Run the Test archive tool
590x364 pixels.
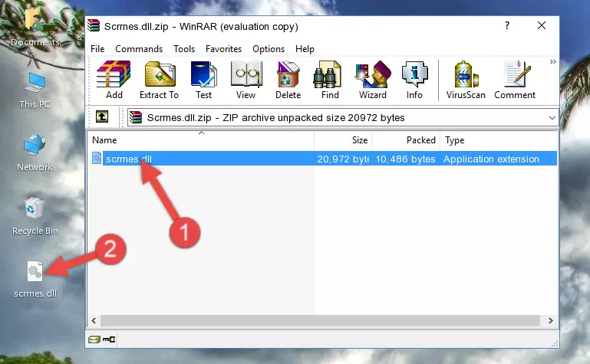(203, 80)
